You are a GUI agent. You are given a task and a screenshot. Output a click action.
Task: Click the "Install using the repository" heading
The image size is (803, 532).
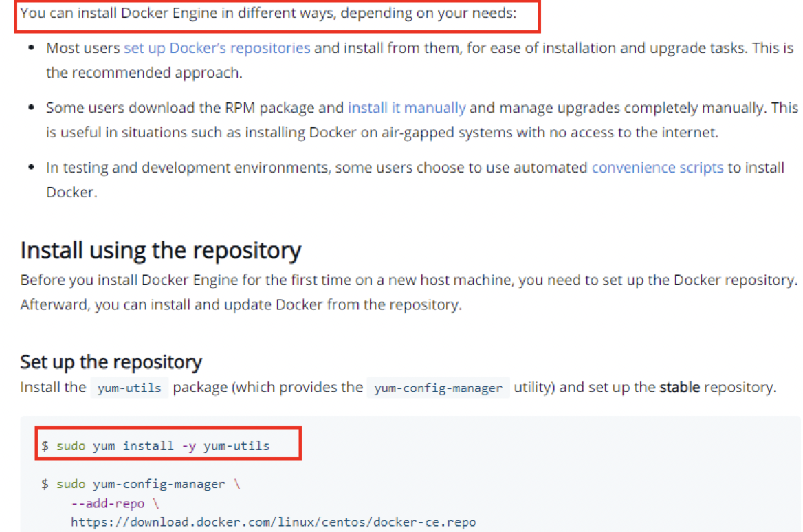[x=160, y=251]
